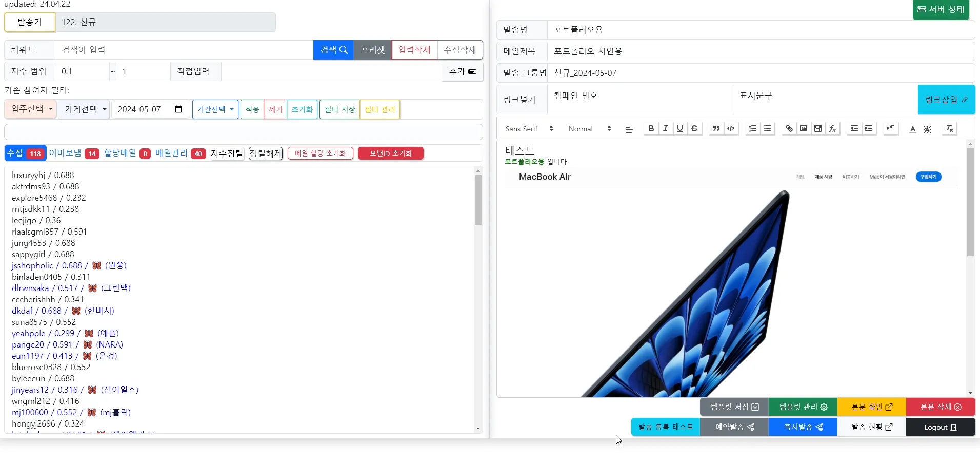Click 추가 keyboard button
The height and width of the screenshot is (463, 980).
(463, 72)
